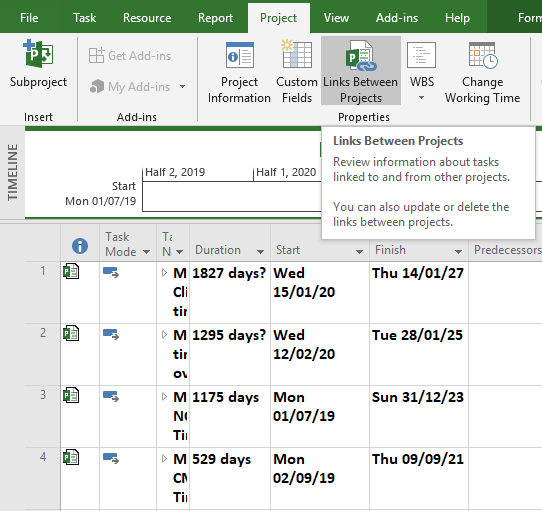Open Task Mode column filter dropdown
The width and height of the screenshot is (542, 511).
click(147, 252)
